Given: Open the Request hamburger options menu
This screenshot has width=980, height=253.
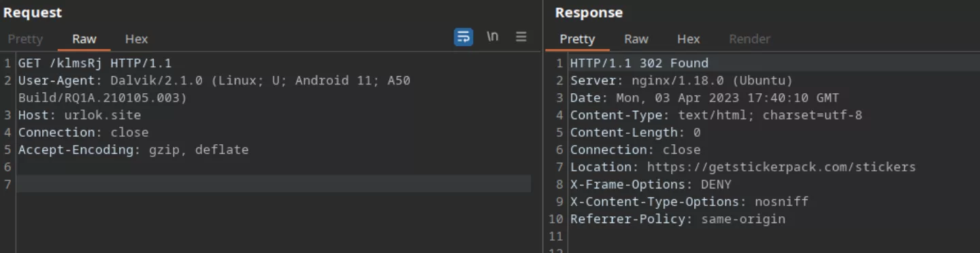Looking at the screenshot, I should click(x=521, y=37).
